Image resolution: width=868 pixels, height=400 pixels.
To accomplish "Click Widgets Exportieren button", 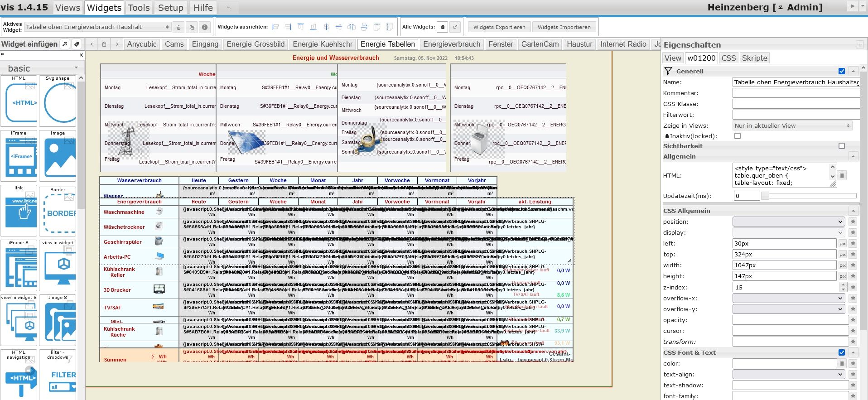I will point(499,27).
